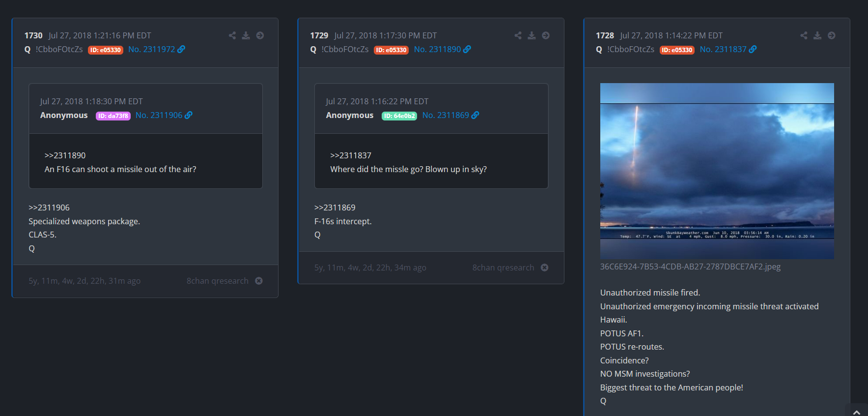
Task: Click filename 36C6E924-7B53-4CDB-AB27-2787DBCE7AF2.jpeg
Action: pos(690,267)
